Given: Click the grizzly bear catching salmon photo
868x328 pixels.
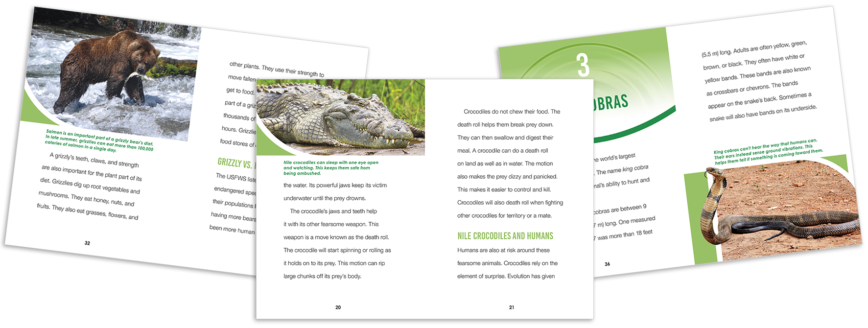Looking at the screenshot, I should coord(113,73).
